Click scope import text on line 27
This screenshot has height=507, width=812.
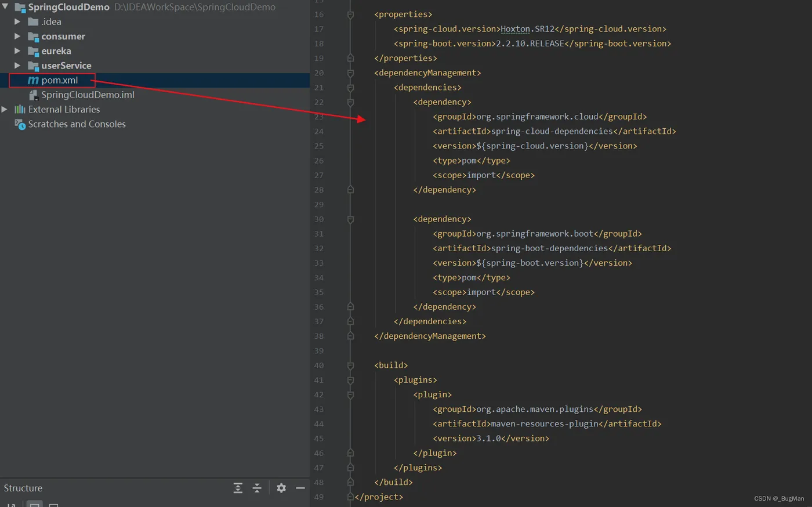484,175
